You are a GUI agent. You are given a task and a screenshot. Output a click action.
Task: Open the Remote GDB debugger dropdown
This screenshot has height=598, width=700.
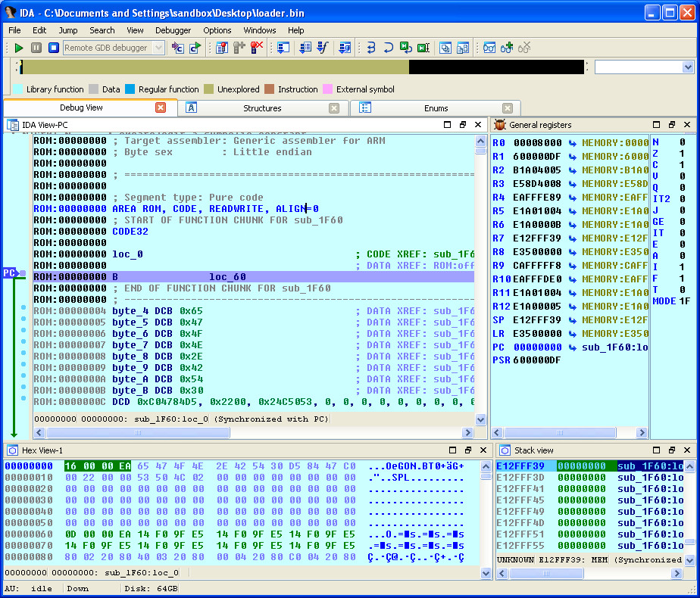coord(158,48)
